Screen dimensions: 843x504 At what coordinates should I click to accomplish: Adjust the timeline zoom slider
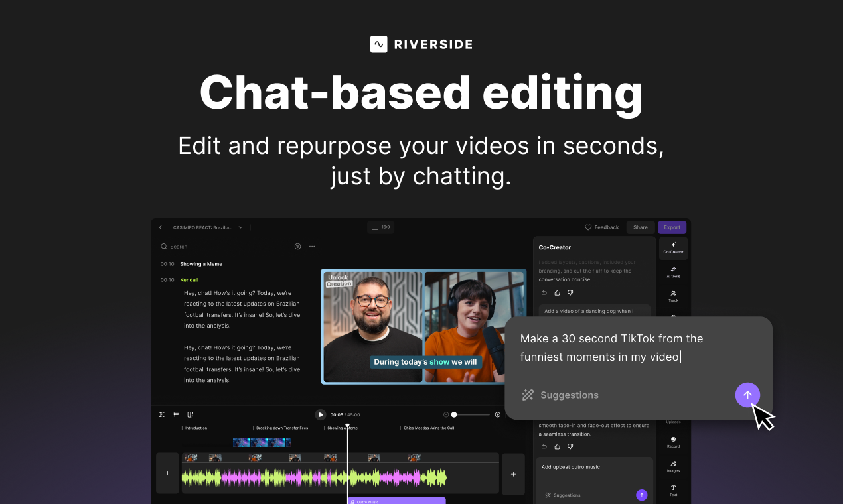pyautogui.click(x=454, y=414)
